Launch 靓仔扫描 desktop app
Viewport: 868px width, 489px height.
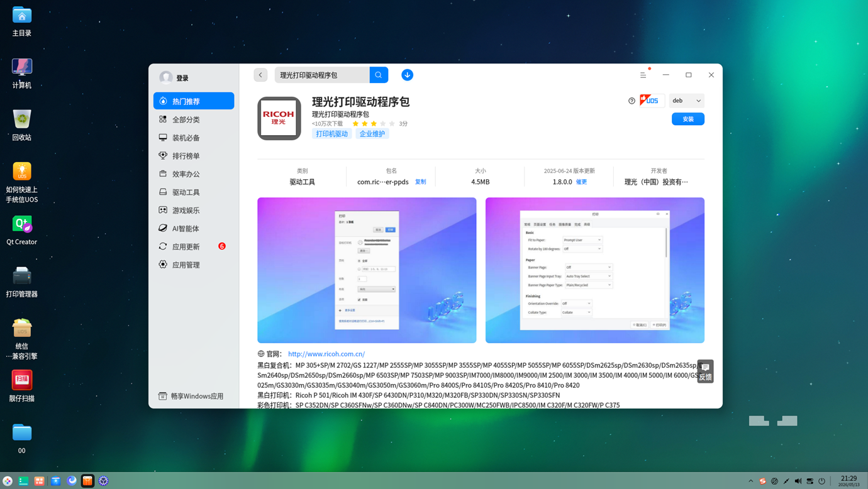[22, 386]
